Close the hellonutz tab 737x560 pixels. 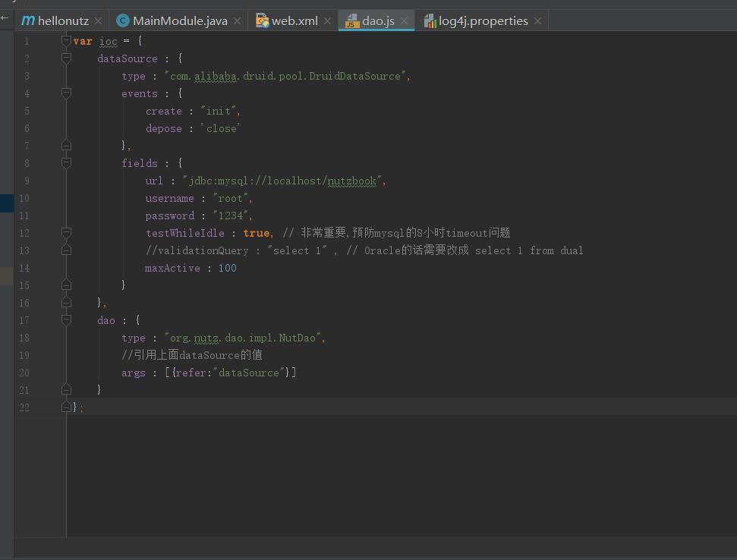tap(98, 21)
